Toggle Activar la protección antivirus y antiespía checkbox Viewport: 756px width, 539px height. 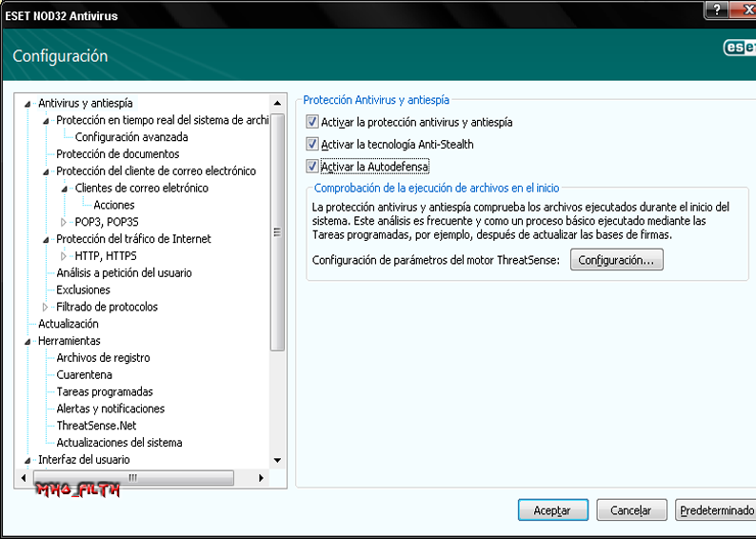312,122
